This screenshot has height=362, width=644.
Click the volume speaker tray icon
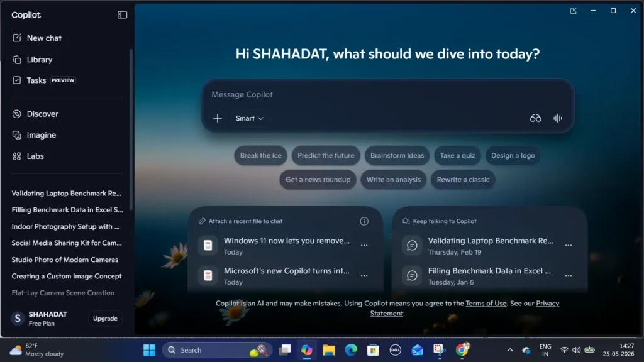[576, 350]
